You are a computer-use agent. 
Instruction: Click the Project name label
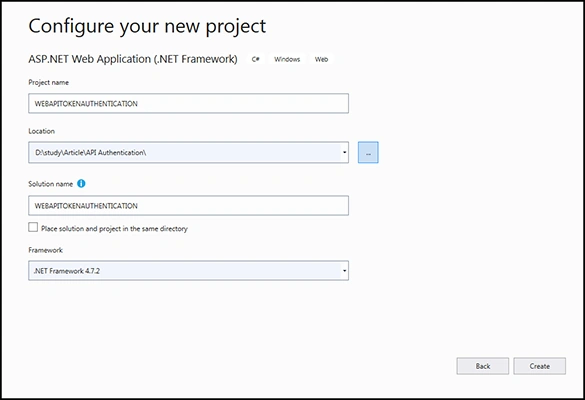(x=49, y=82)
